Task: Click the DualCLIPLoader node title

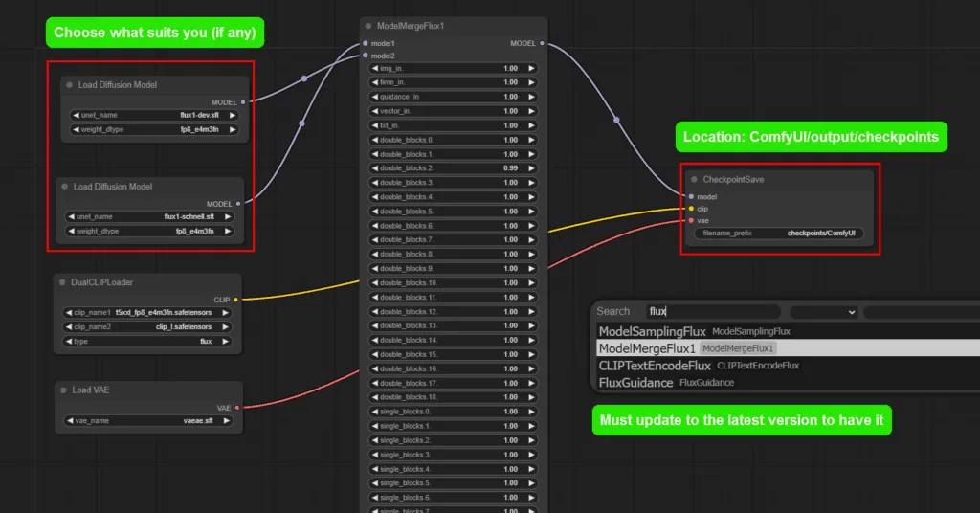Action: (x=101, y=282)
